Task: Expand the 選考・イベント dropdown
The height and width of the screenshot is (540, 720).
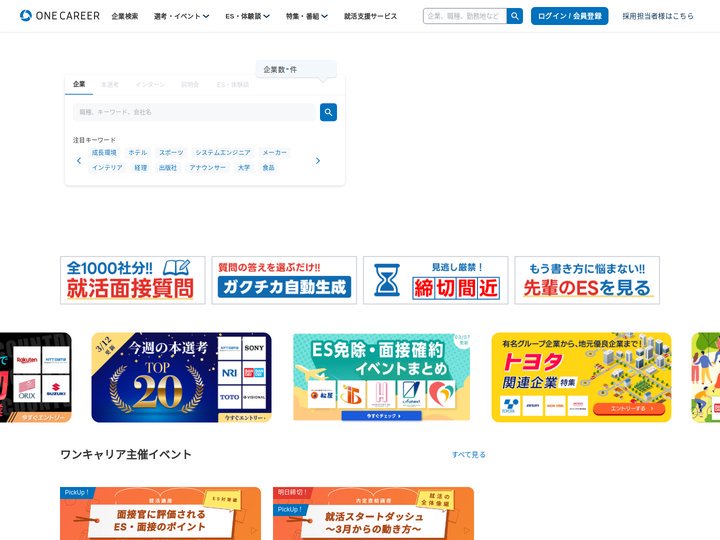Action: coord(181,16)
